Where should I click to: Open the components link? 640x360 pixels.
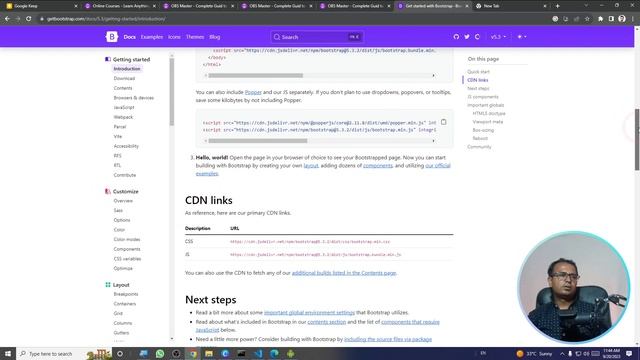tap(378, 166)
